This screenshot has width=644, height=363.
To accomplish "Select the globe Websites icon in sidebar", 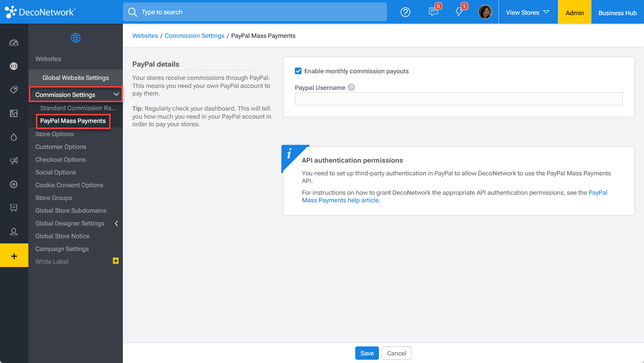I will 14,66.
